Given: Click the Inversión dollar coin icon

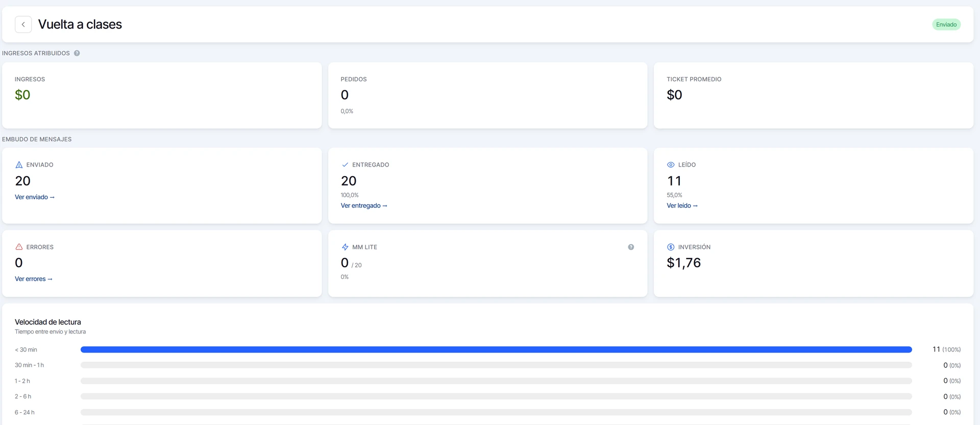Looking at the screenshot, I should [x=671, y=247].
